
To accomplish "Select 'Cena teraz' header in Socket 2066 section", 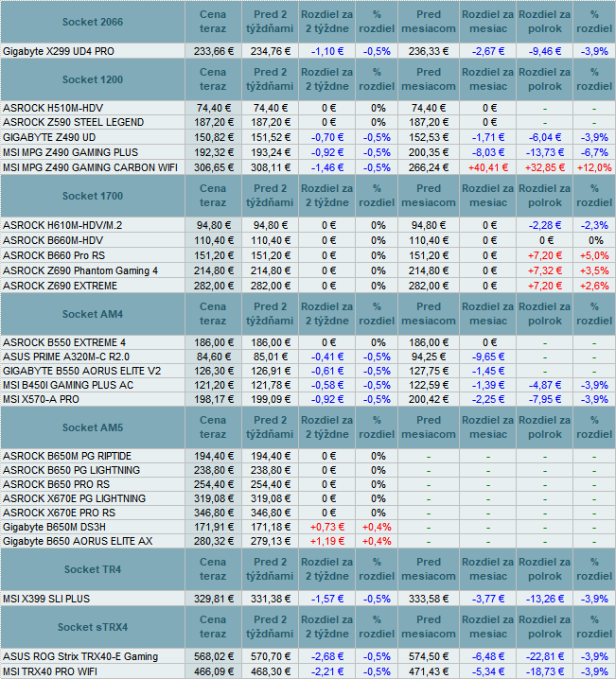I will pos(213,22).
